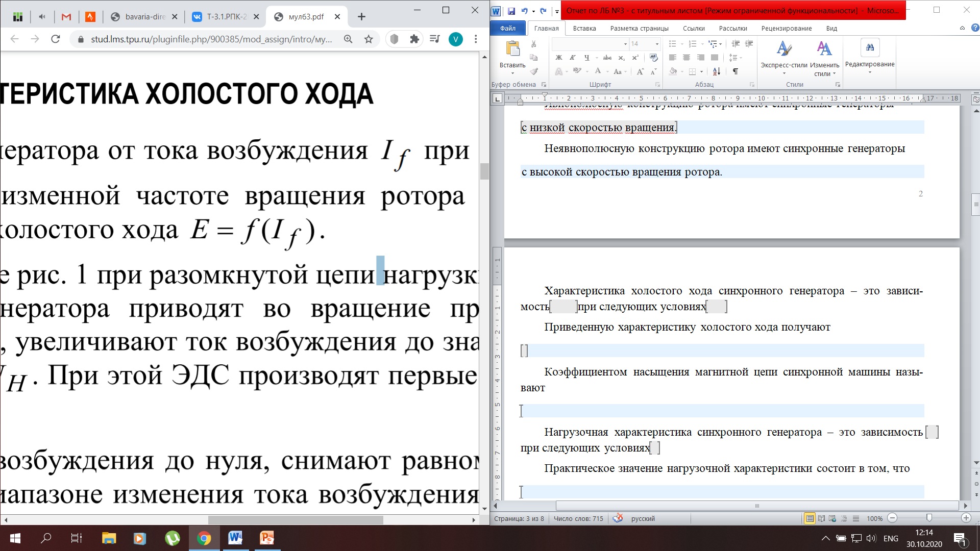Open the Change Styles (Изменить стили) dropdown
This screenshot has width=980, height=551.
pyautogui.click(x=824, y=69)
